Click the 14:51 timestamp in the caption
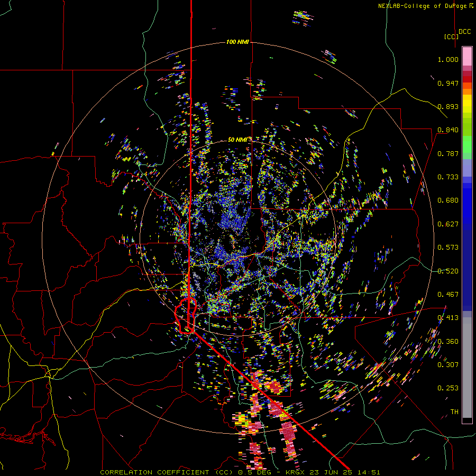The image size is (476, 476). point(369,472)
